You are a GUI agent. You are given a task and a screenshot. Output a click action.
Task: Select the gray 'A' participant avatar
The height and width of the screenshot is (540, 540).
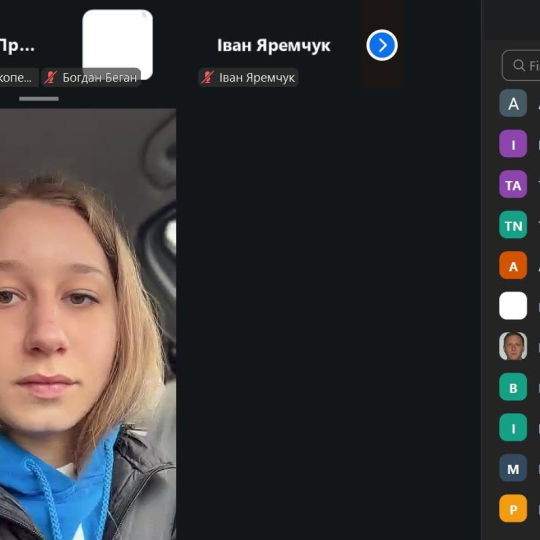513,103
